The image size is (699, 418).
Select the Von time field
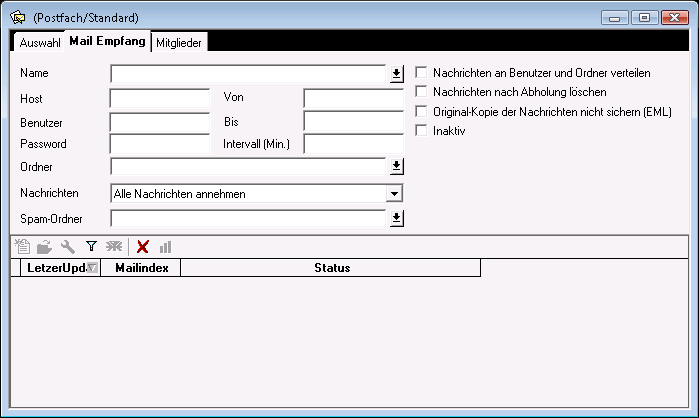pyautogui.click(x=354, y=98)
